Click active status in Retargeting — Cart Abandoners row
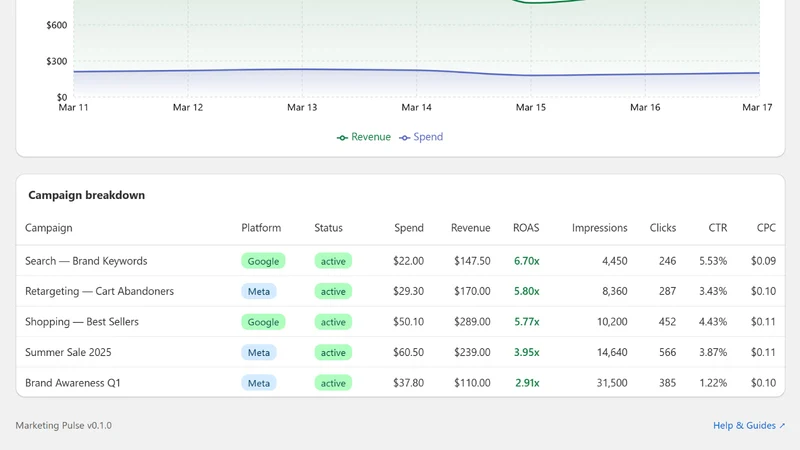The width and height of the screenshot is (800, 450). coord(333,291)
